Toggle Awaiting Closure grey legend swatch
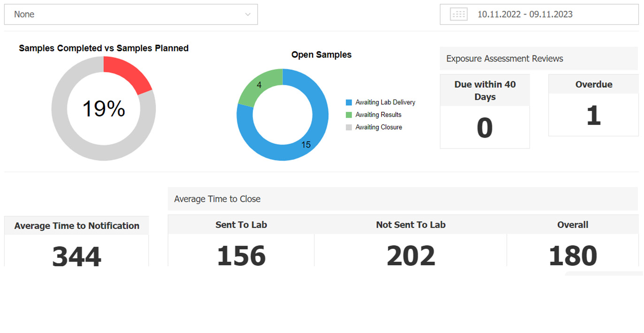The height and width of the screenshot is (333, 644). click(x=349, y=127)
